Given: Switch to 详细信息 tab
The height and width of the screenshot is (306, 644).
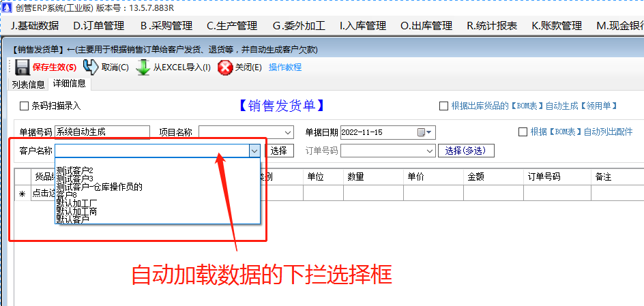Looking at the screenshot, I should [70, 84].
